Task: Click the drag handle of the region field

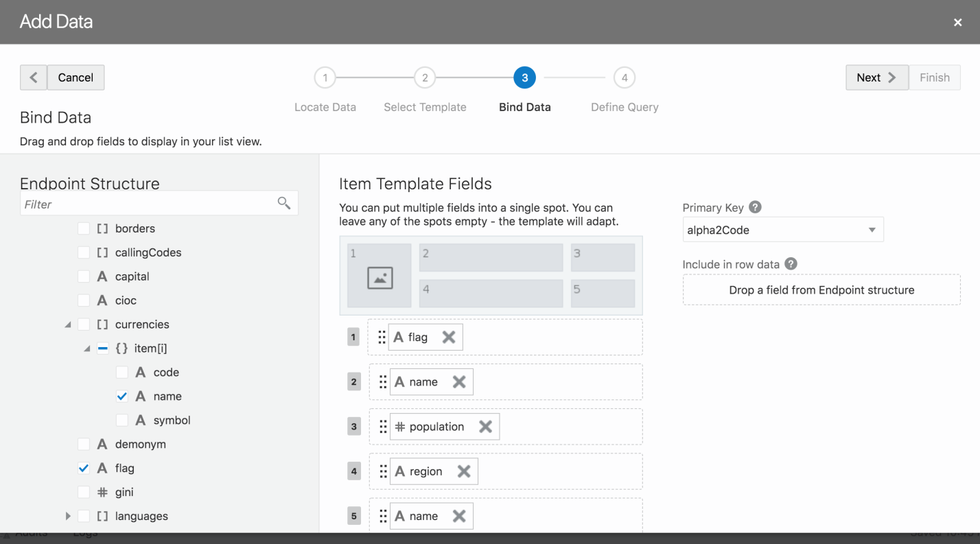Action: click(x=383, y=471)
